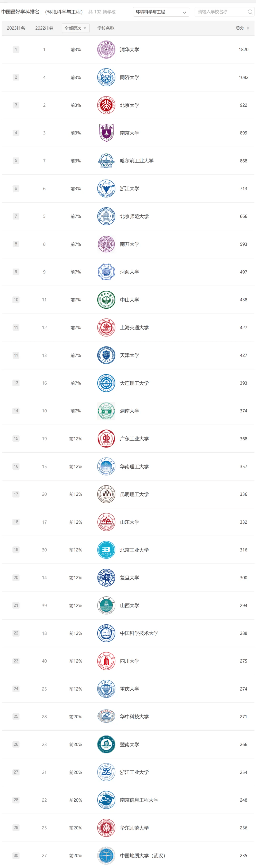
Task: Expand the 全部层次 tier filter
Action: point(75,28)
